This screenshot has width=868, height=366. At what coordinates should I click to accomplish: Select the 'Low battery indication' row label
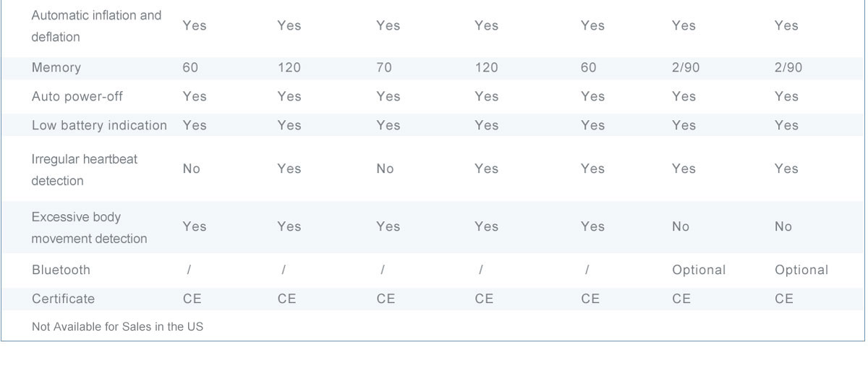pos(99,125)
